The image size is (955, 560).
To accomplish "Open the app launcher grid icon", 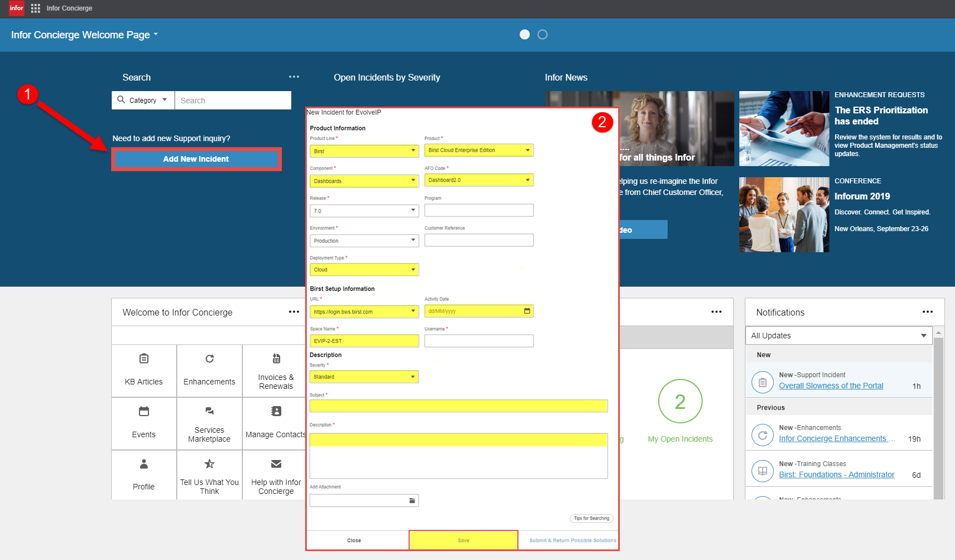I will [x=36, y=8].
